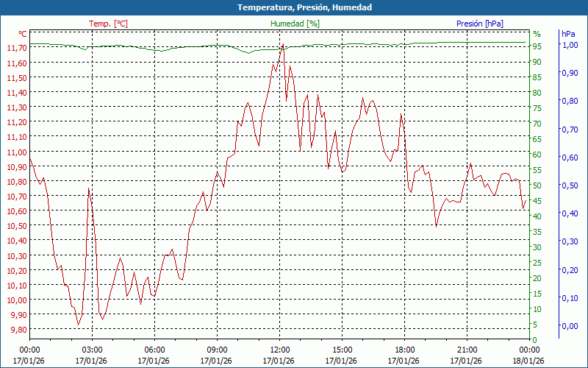Select the blue "Presión [hPa]" legend label
This screenshot has height=368, width=588.
pyautogui.click(x=479, y=24)
